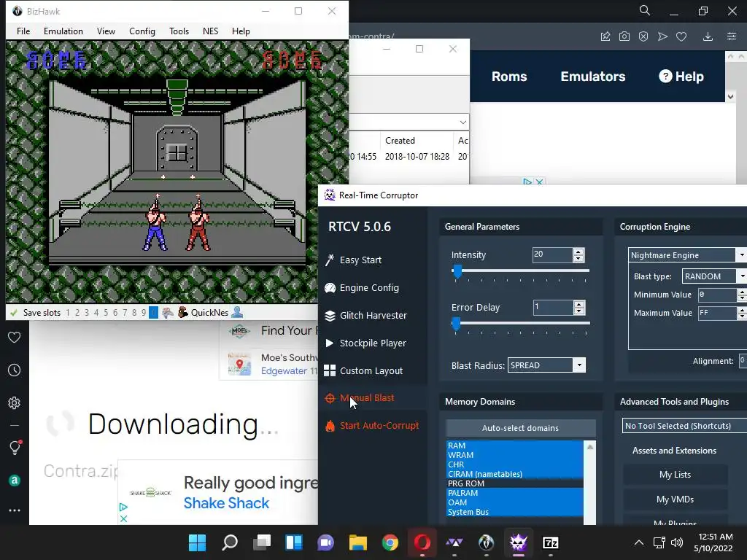Image resolution: width=747 pixels, height=560 pixels.
Task: Expand the dropdown in the file dialog window
Action: (x=462, y=122)
